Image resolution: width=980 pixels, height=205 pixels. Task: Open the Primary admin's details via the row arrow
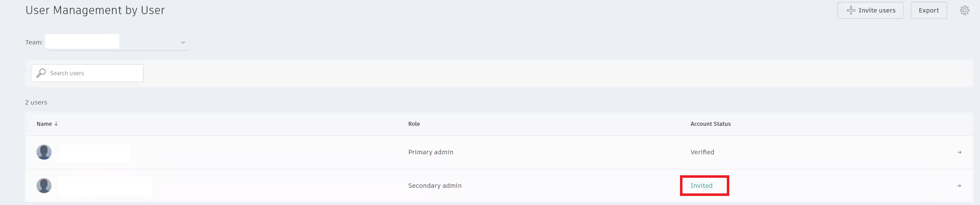coord(960,152)
